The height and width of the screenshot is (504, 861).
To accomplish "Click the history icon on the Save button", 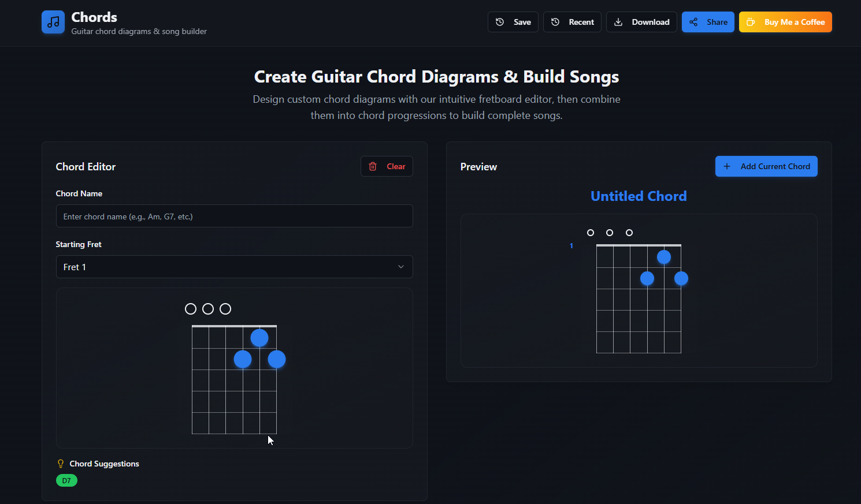I will pos(499,22).
